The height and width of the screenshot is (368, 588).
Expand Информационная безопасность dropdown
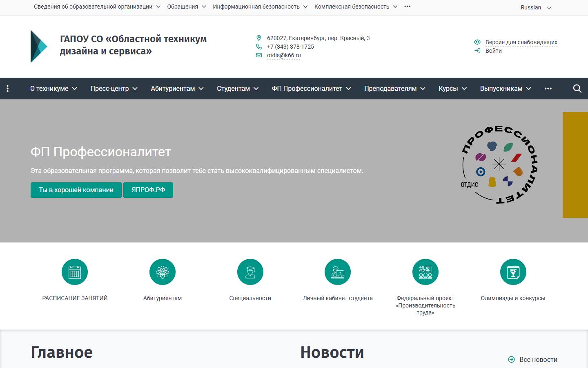point(260,7)
